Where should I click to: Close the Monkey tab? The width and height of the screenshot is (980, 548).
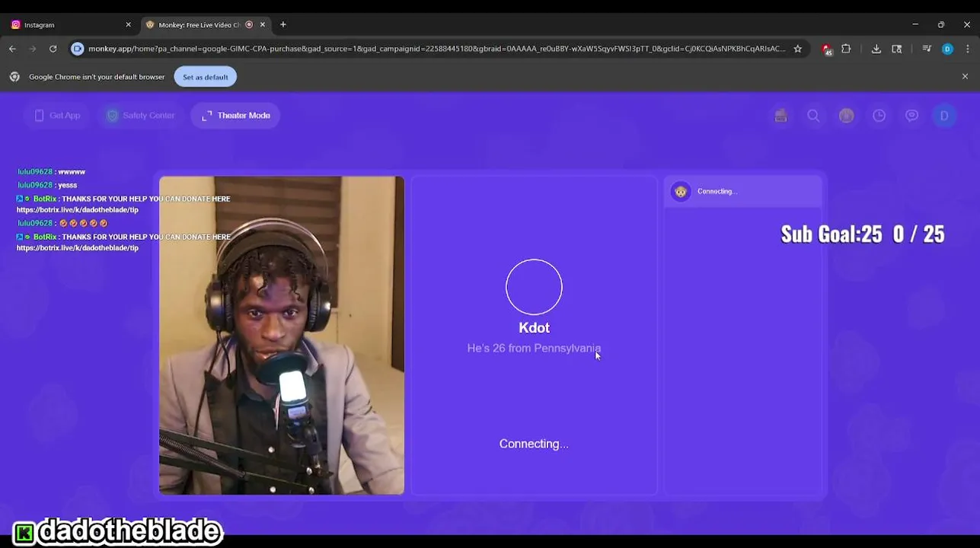click(263, 24)
